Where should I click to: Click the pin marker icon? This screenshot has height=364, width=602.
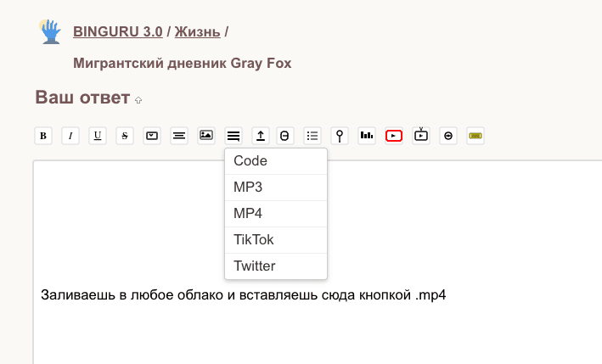point(340,135)
